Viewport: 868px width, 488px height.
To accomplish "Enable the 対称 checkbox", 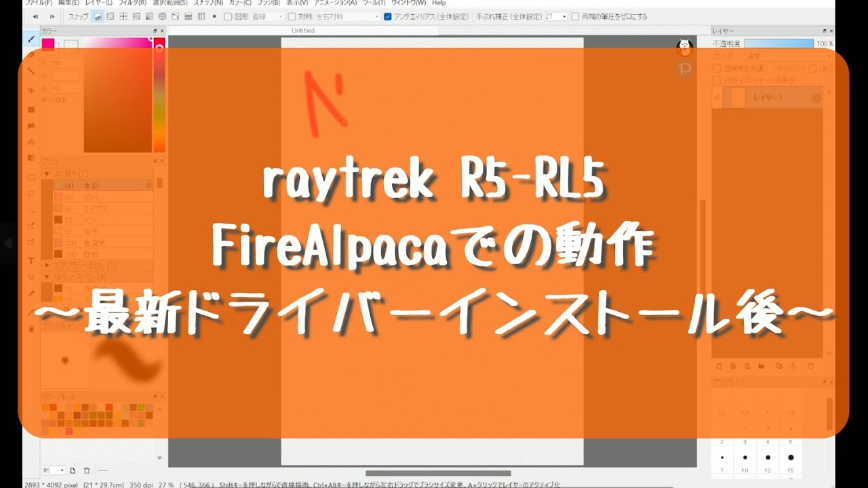I will click(x=292, y=16).
